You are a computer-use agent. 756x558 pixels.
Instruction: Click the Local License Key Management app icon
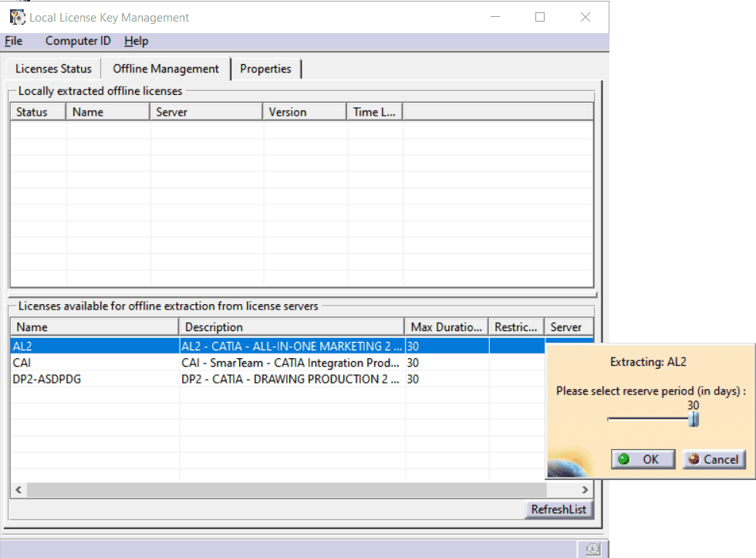(17, 17)
